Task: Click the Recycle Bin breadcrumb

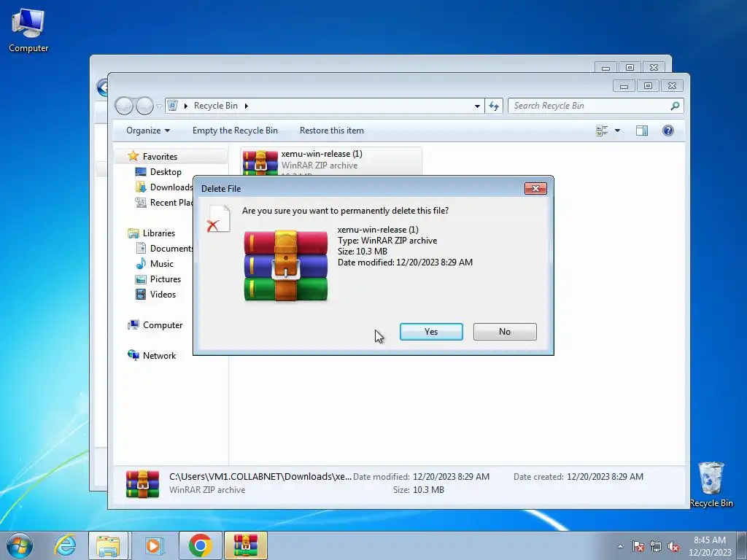Action: (216, 106)
